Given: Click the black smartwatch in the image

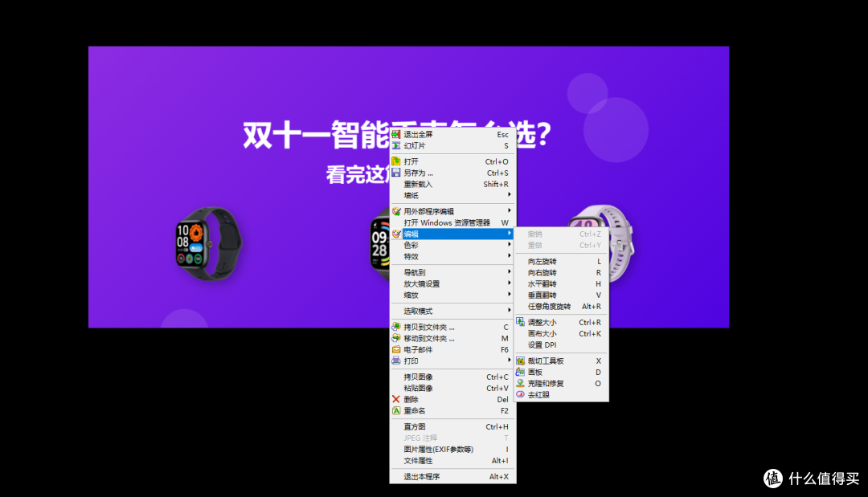Looking at the screenshot, I should click(208, 243).
